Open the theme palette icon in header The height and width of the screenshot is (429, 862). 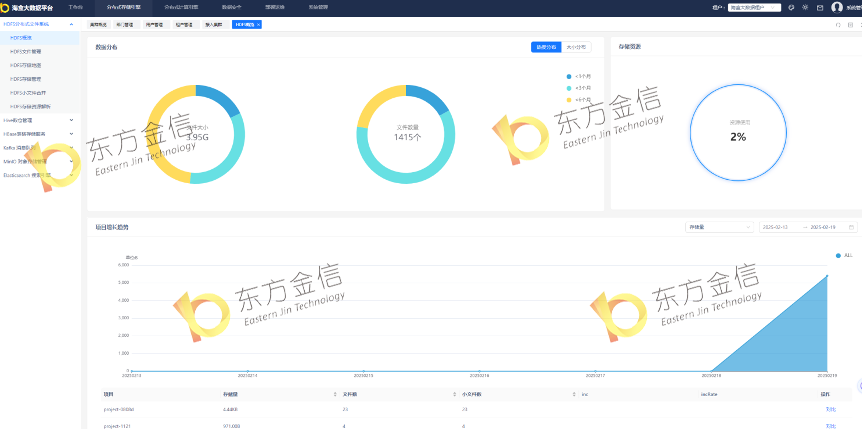click(791, 8)
